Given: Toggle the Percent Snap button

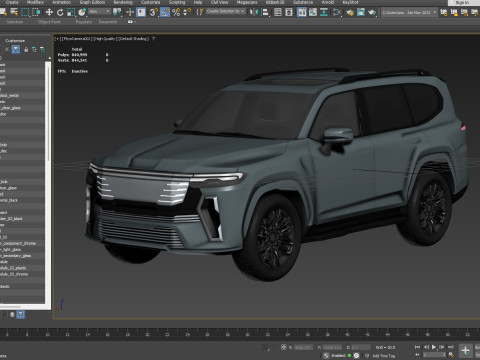Looking at the screenshot, I should coord(176,13).
